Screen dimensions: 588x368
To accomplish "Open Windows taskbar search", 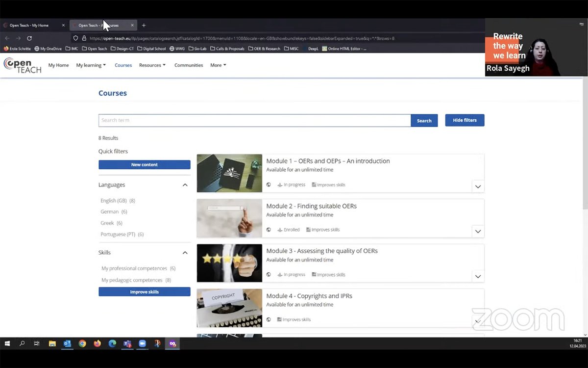I will [22, 343].
